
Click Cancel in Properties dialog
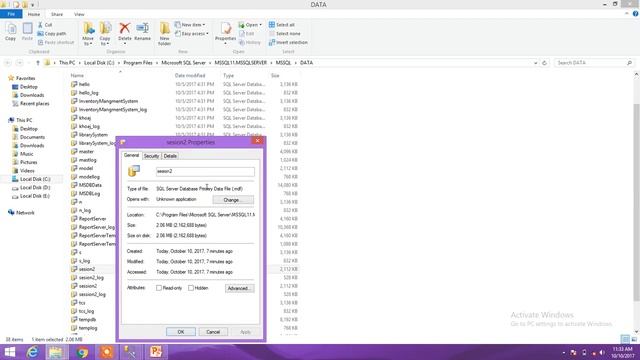213,332
